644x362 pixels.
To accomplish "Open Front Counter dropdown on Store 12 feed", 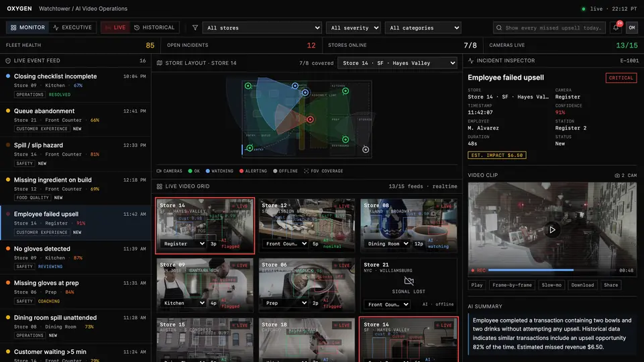I will pos(286,244).
